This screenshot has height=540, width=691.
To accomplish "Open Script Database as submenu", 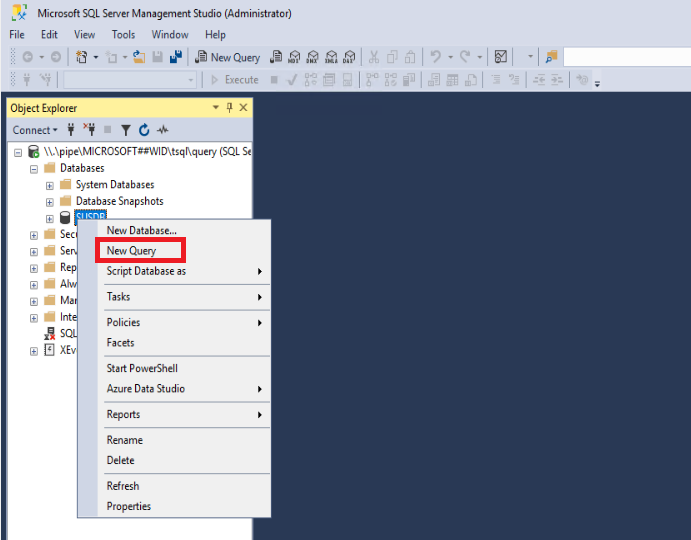I will point(174,271).
